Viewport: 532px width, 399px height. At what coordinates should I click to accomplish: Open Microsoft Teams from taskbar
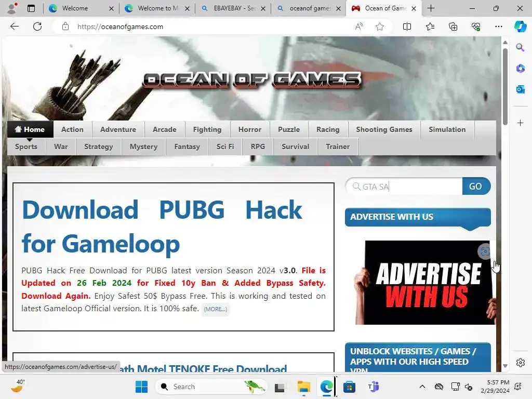373,387
